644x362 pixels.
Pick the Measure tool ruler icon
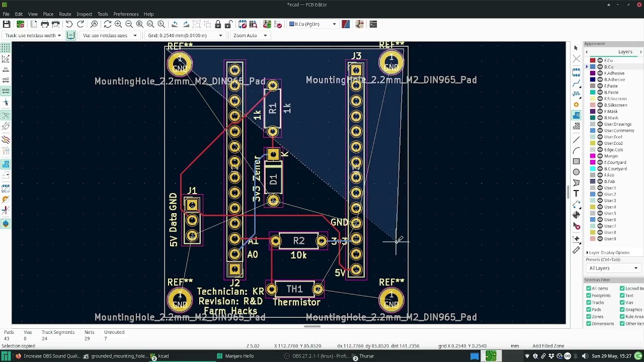[576, 250]
